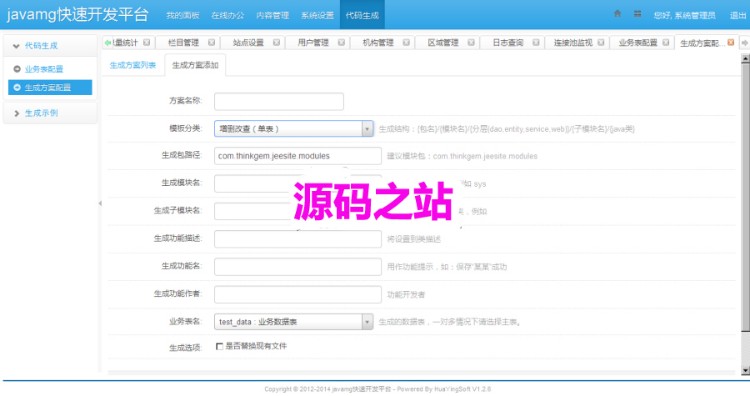
Task: Click the 生成功能描述 input field
Action: (x=298, y=239)
